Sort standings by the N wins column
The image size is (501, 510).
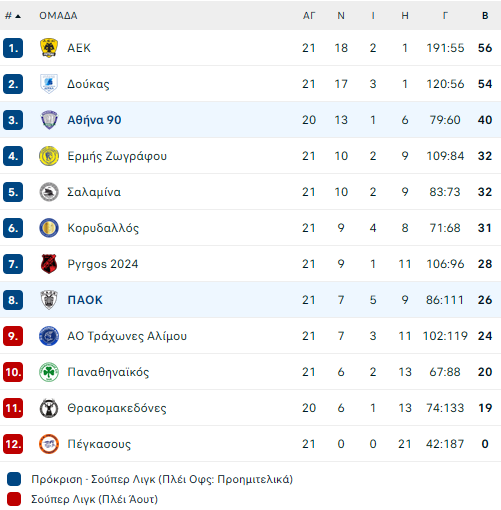tap(341, 16)
